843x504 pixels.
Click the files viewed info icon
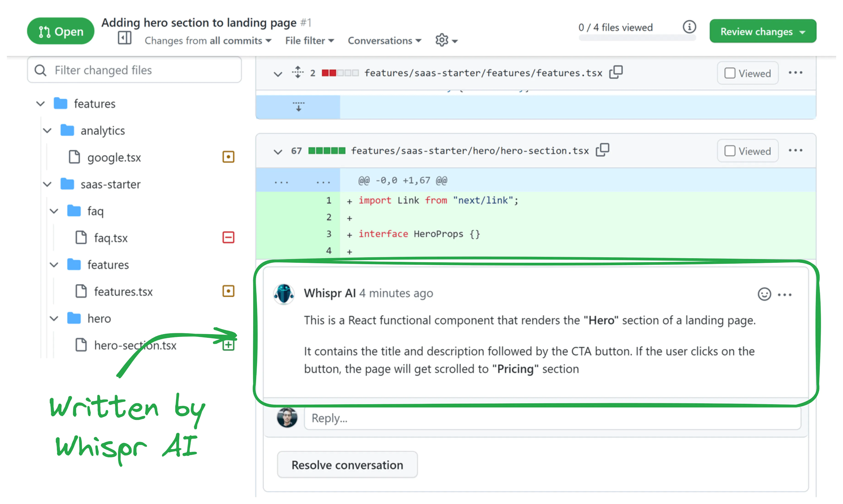[689, 27]
